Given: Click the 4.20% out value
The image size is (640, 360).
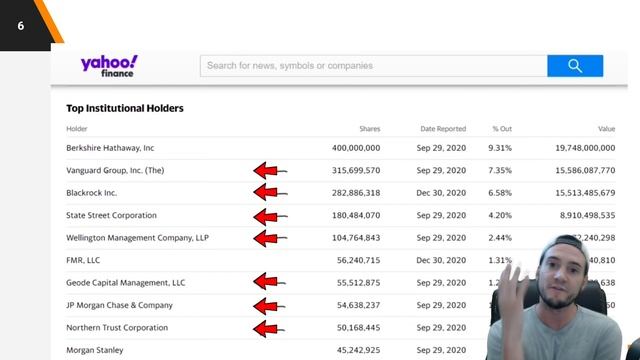Looking at the screenshot, I should [500, 215].
